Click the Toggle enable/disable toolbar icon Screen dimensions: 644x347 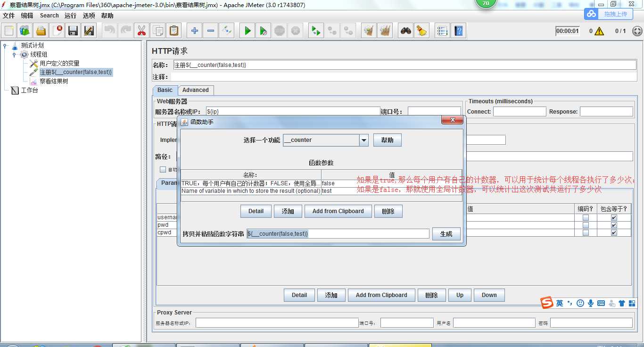pos(226,31)
